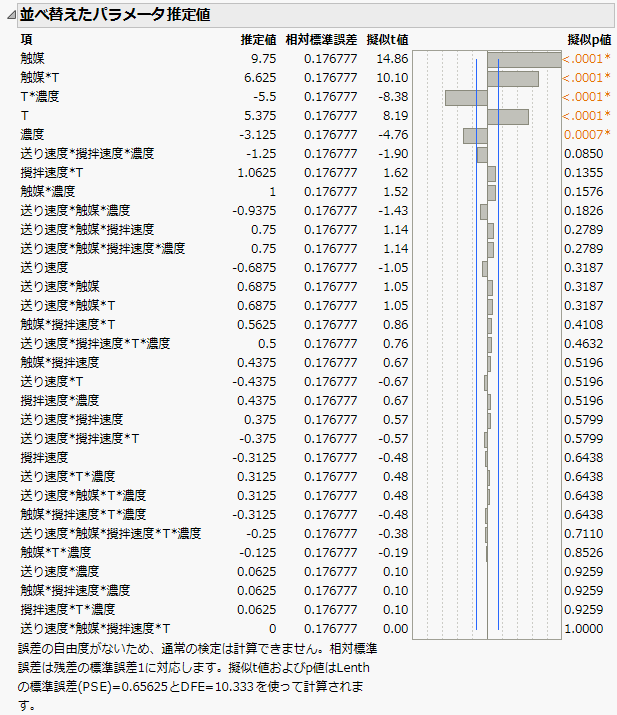617x715 pixels.
Task: Click the 送り速度*撹拌速度*濃度 term label
Action: 87,154
